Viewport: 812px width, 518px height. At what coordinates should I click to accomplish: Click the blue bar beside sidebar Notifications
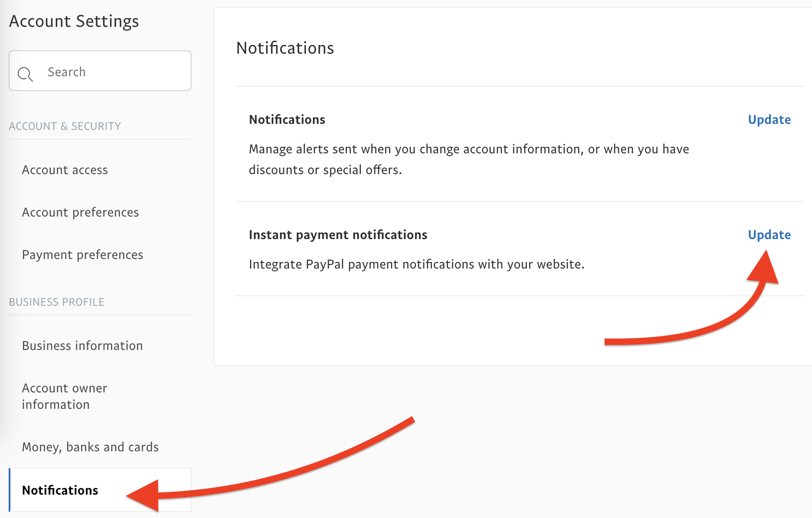pyautogui.click(x=10, y=490)
